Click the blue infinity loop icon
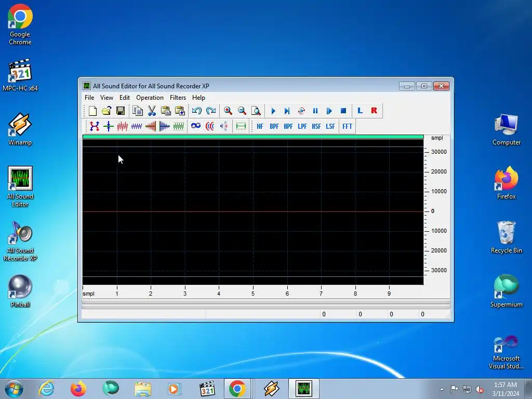Viewport: 532px width, 399px height. [196, 126]
